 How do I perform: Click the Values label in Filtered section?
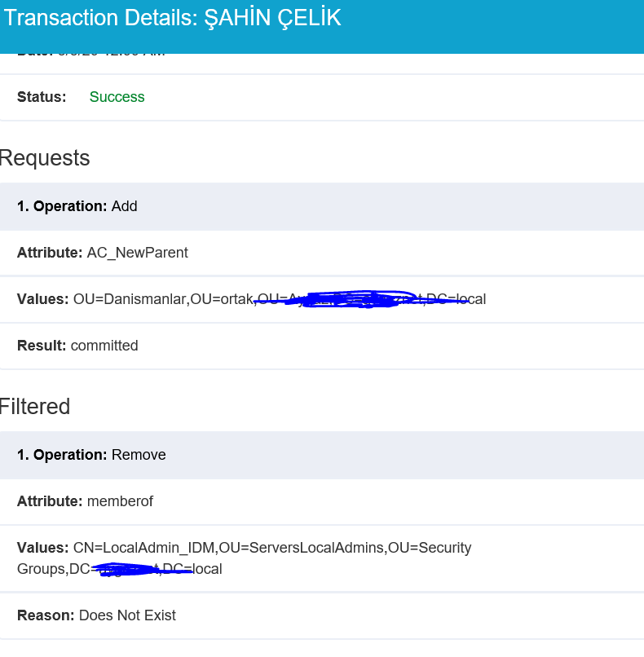pyautogui.click(x=42, y=548)
